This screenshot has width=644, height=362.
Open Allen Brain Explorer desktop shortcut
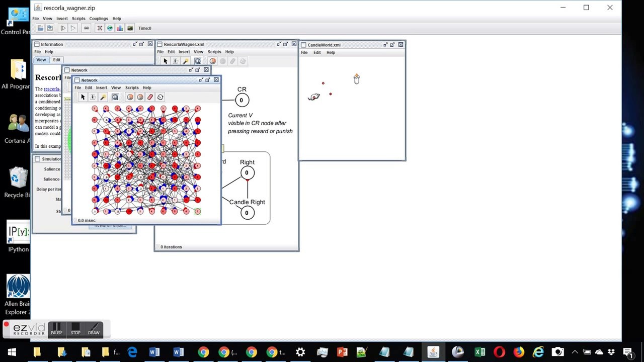tap(18, 295)
